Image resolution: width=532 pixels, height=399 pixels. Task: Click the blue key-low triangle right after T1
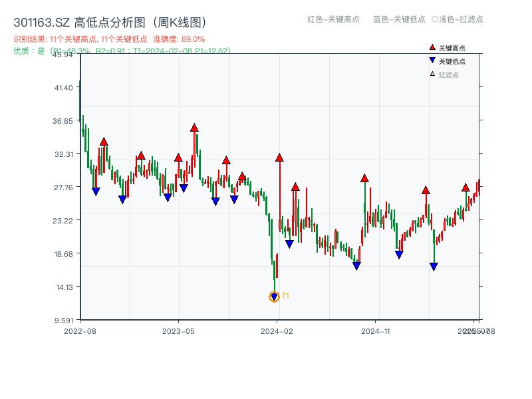pyautogui.click(x=289, y=244)
